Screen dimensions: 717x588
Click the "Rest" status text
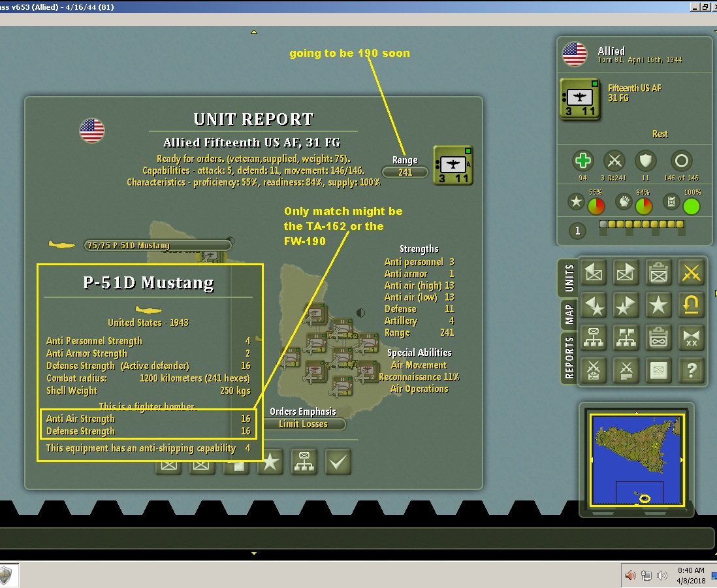[x=660, y=134]
